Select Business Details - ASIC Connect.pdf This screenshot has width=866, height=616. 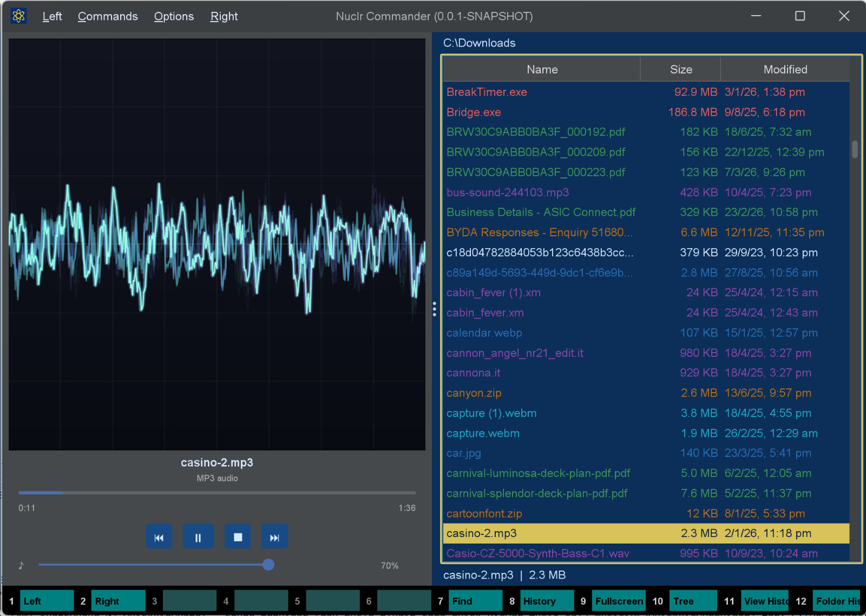[646, 212]
